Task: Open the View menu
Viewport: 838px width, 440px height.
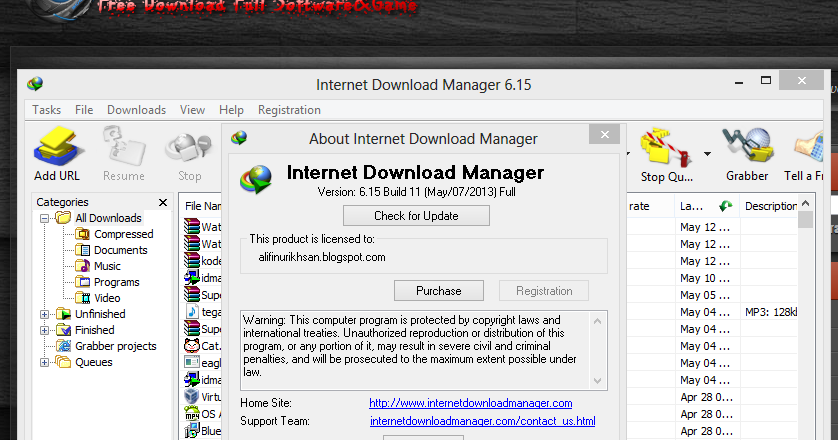Action: point(192,110)
